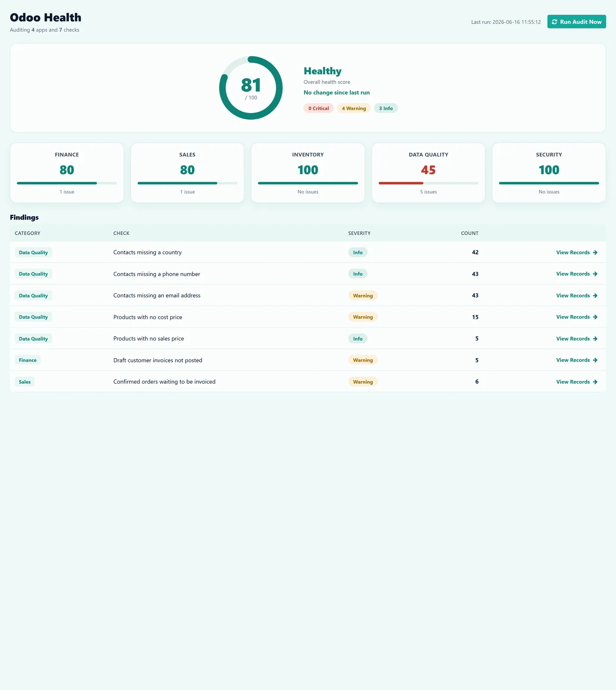Click the Security progress bar

(x=549, y=183)
